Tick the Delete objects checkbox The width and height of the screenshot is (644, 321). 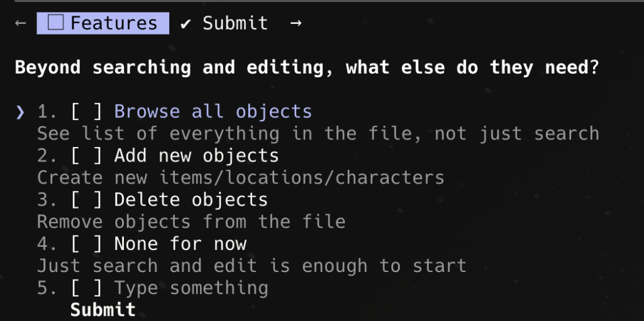point(86,200)
